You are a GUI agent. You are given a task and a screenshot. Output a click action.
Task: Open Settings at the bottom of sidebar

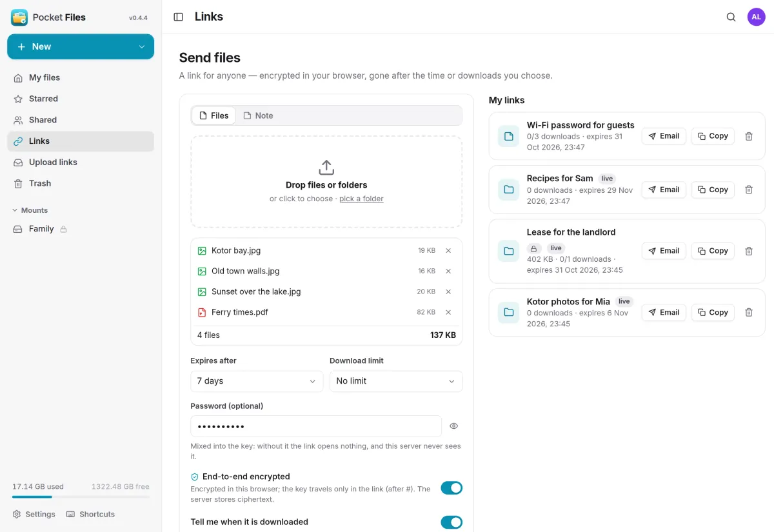click(x=34, y=514)
